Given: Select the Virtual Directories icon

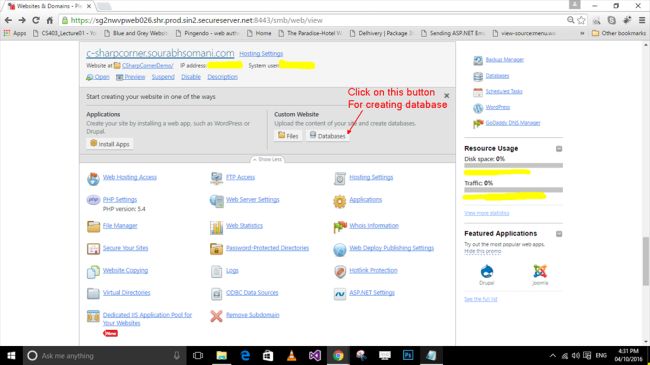Looking at the screenshot, I should pos(93,293).
